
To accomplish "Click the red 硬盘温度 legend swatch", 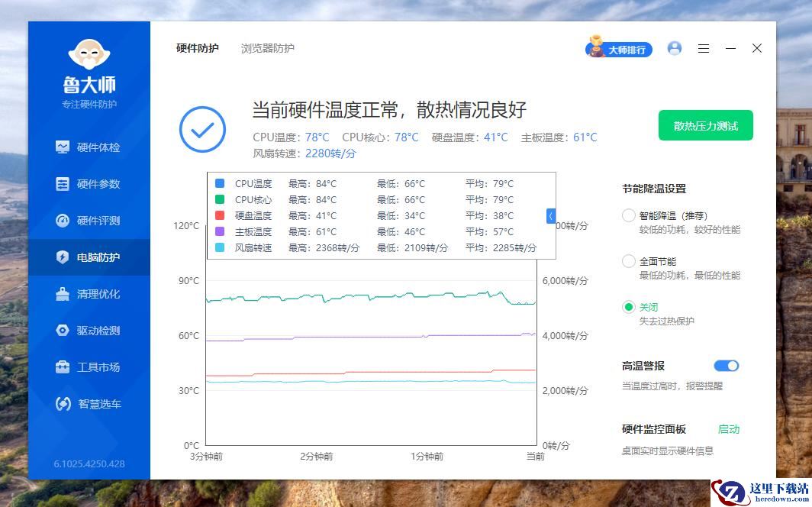I will coord(220,215).
